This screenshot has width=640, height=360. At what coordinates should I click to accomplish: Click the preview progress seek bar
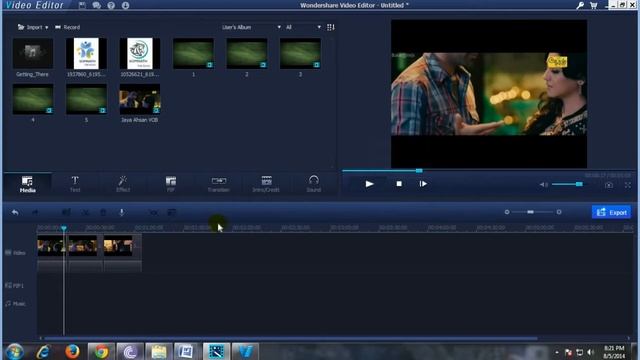pyautogui.click(x=489, y=171)
